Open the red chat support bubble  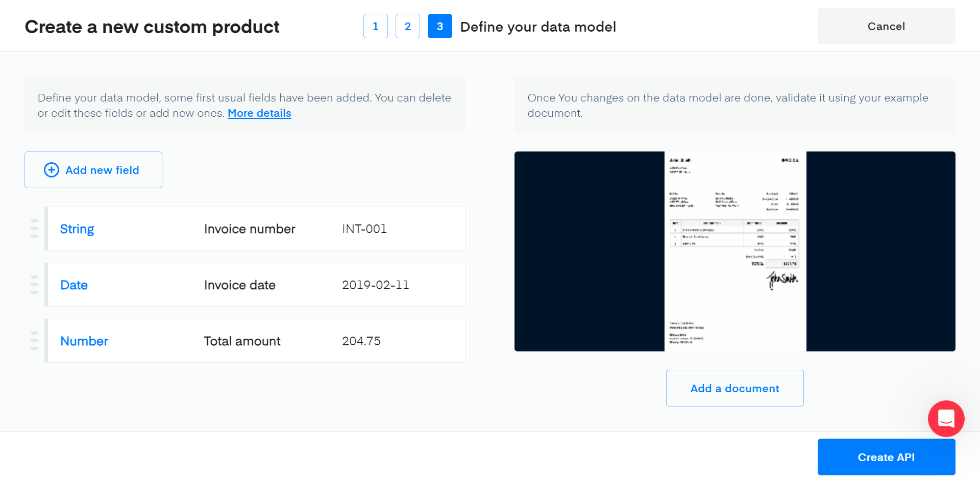coord(946,419)
